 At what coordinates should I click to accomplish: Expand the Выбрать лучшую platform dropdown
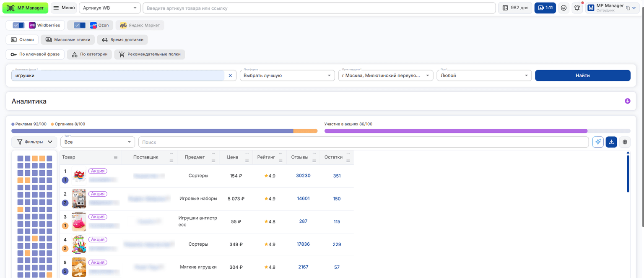287,75
